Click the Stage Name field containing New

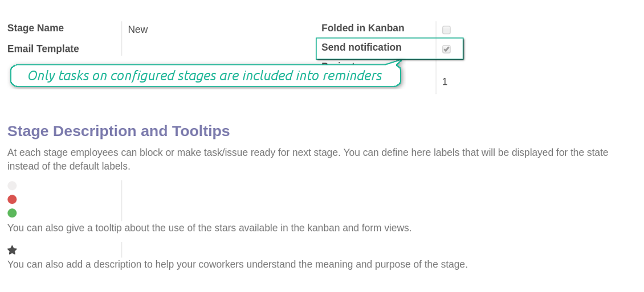click(x=217, y=30)
